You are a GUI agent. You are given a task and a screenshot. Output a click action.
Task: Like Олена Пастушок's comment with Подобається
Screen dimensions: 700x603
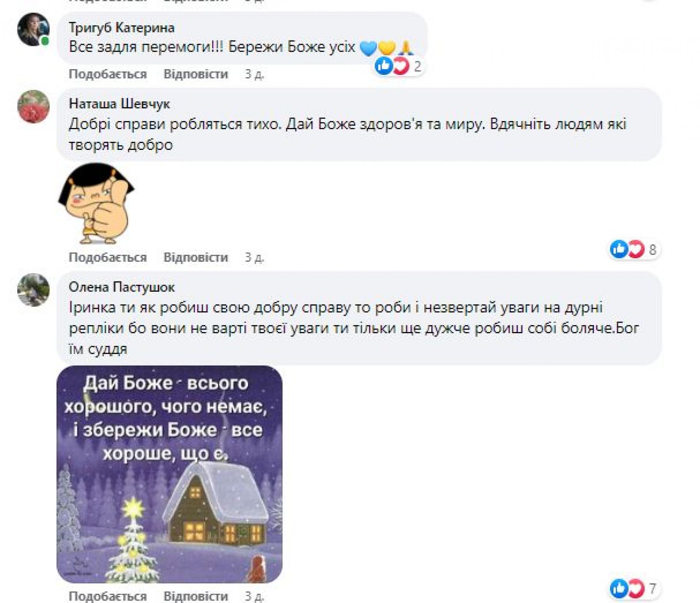coord(108,596)
